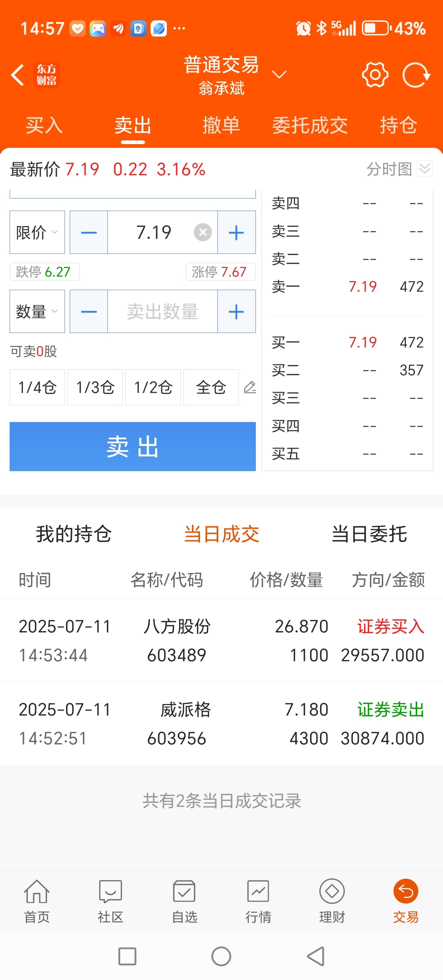Open 威派格 603956 trade record
Image resolution: width=443 pixels, height=980 pixels.
pyautogui.click(x=221, y=724)
